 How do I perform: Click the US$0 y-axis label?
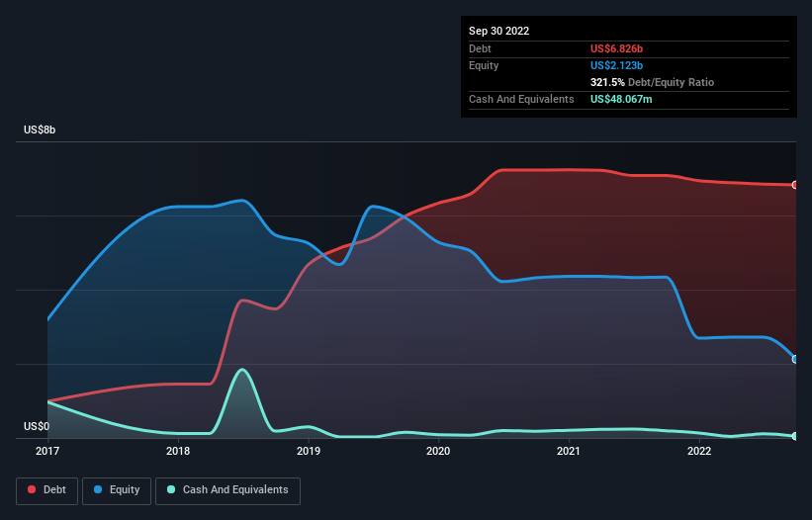point(37,426)
